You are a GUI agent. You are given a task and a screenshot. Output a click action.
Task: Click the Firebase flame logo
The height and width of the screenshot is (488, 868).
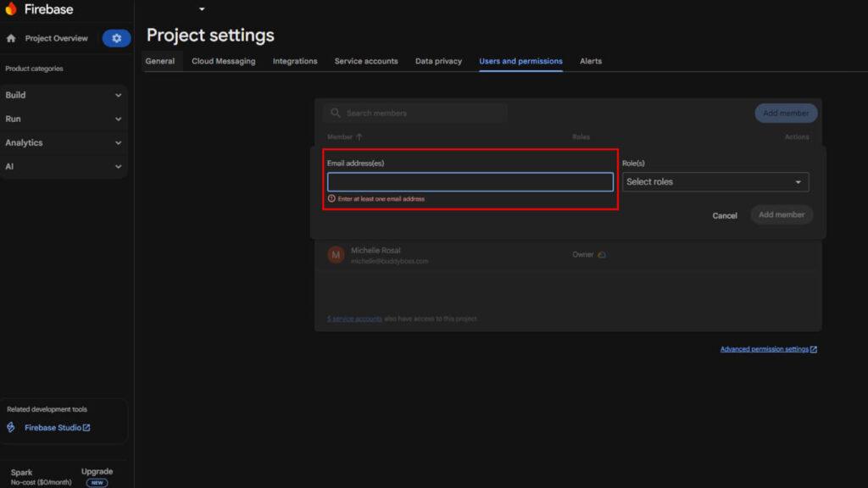[12, 9]
